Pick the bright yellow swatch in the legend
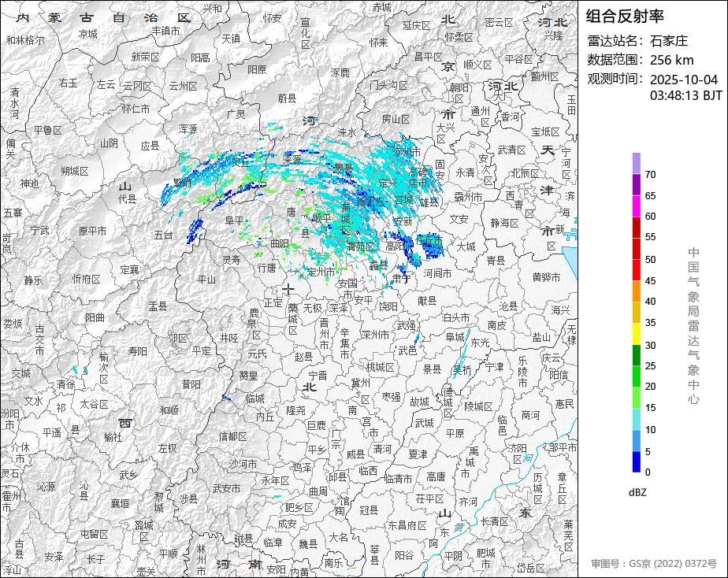This screenshot has height=578, width=728. (x=636, y=334)
